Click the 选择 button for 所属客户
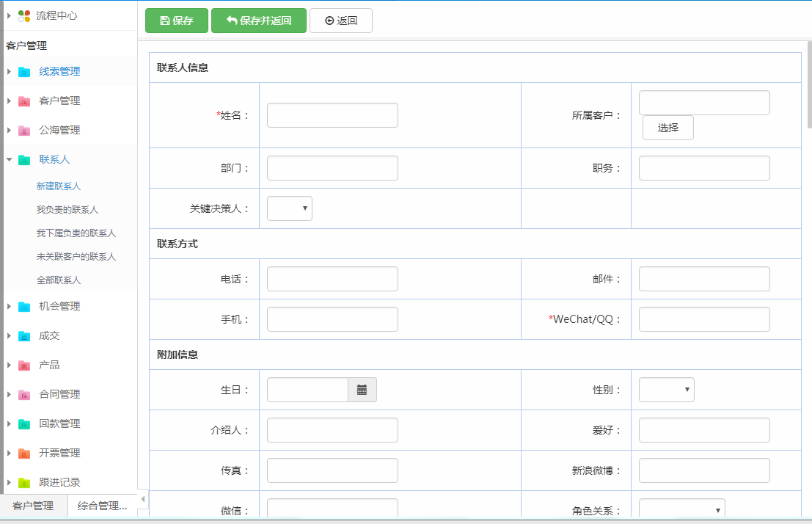The image size is (812, 524). tap(667, 128)
